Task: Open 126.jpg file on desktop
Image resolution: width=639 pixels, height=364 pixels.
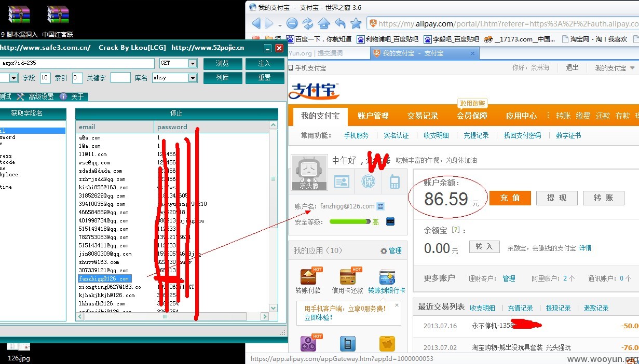Action: pyautogui.click(x=19, y=352)
